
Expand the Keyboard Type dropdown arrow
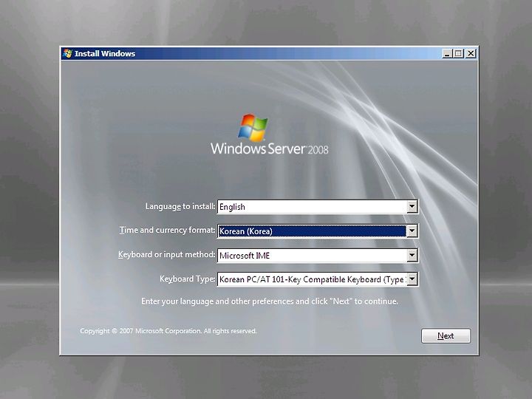tap(412, 279)
